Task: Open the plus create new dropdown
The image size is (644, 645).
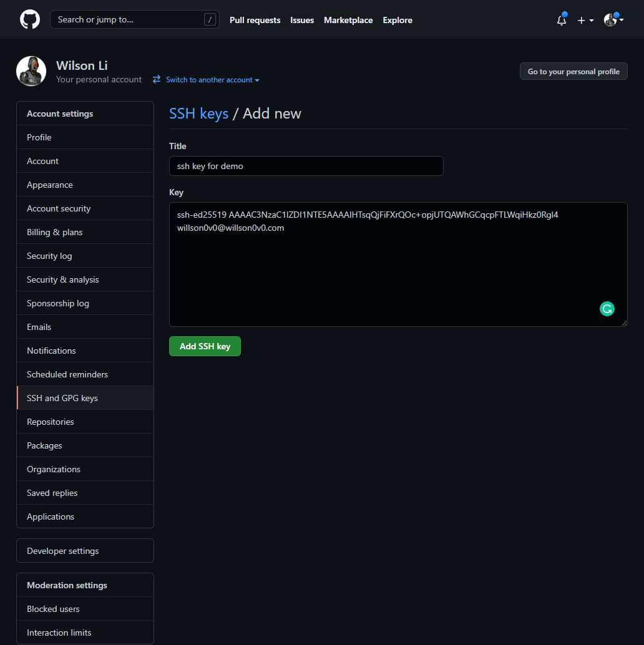Action: click(x=585, y=20)
